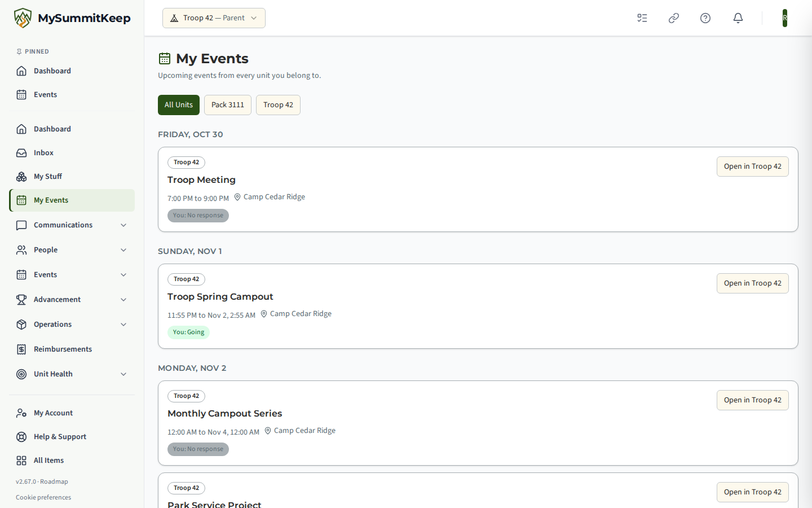Screen dimensions: 812x508
Task: Select the Troop 42 filter tab
Action: pyautogui.click(x=278, y=105)
